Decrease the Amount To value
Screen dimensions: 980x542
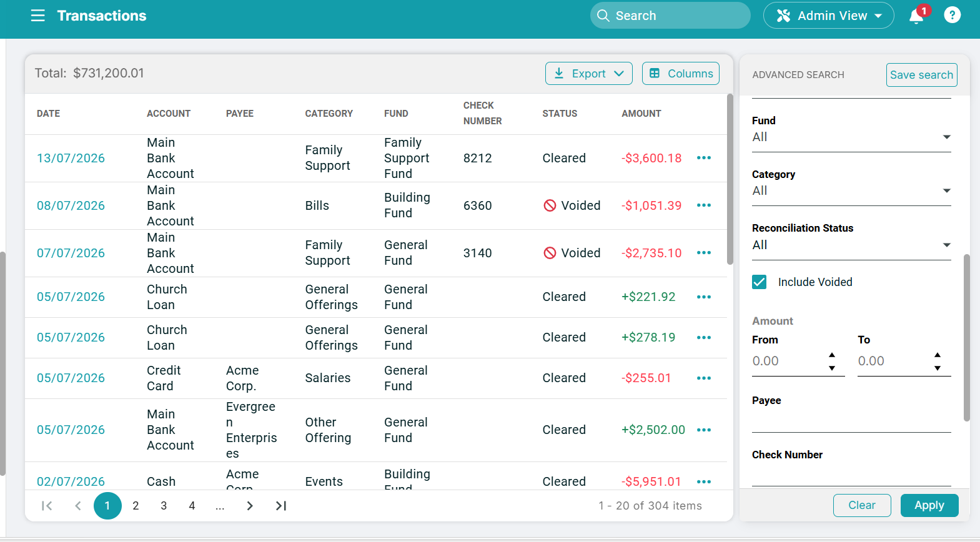click(x=938, y=368)
